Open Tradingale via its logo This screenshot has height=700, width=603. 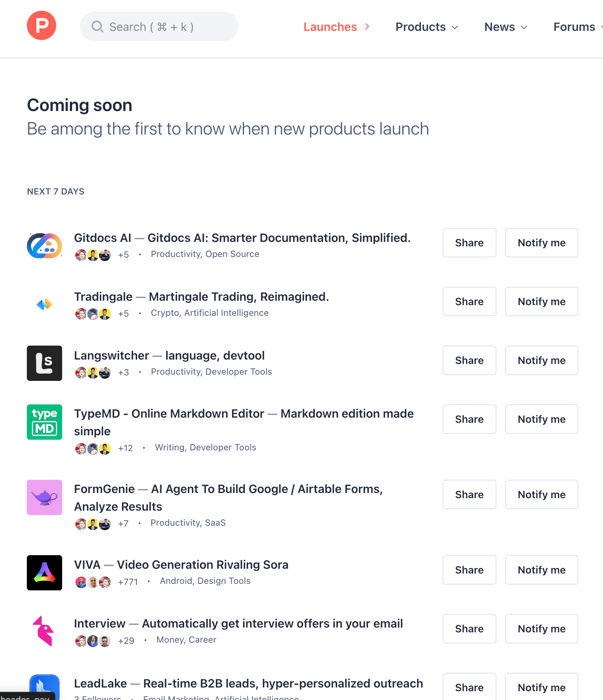44,304
